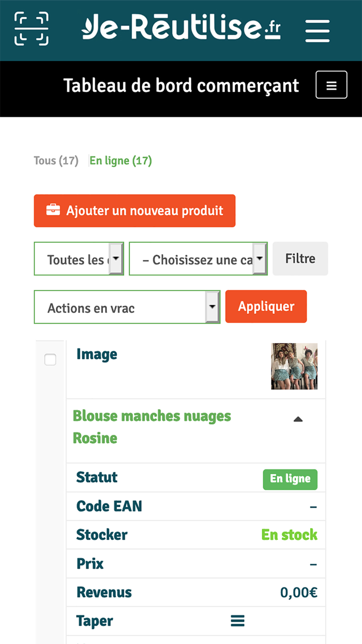The width and height of the screenshot is (362, 644).
Task: Click the QR code scanner icon
Action: [x=32, y=30]
